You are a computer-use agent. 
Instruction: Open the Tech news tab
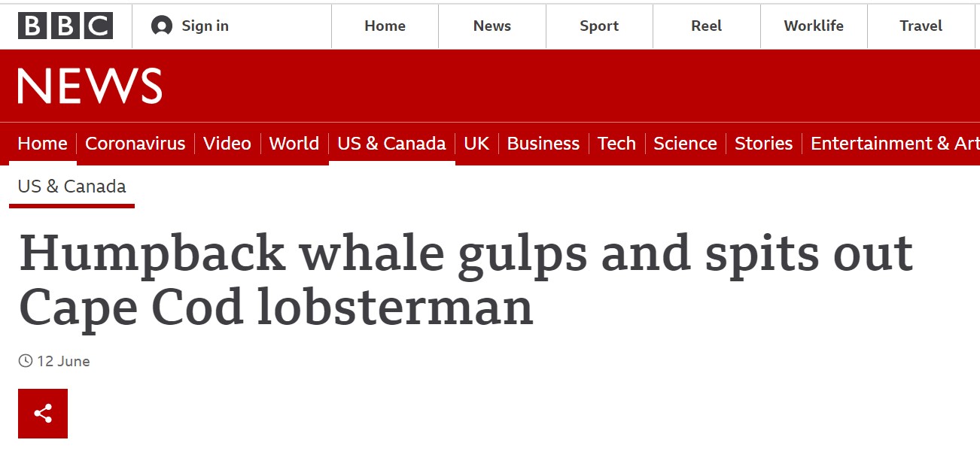(616, 144)
